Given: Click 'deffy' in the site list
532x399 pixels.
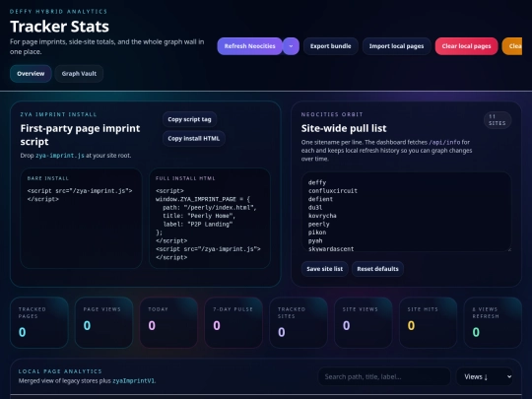Looking at the screenshot, I should [317, 182].
